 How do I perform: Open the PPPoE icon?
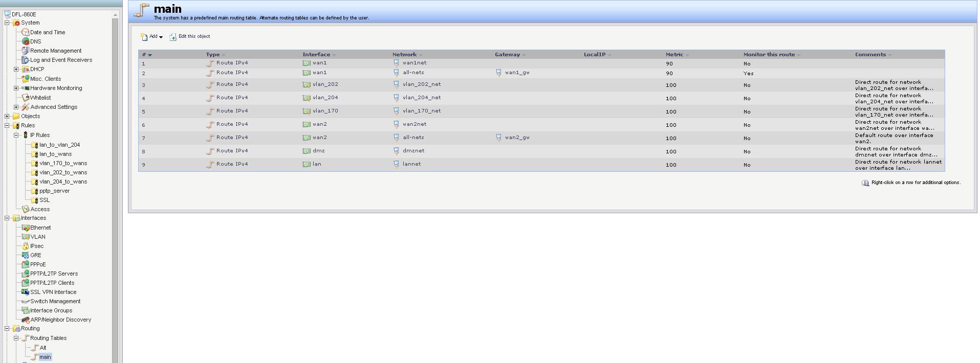click(25, 264)
